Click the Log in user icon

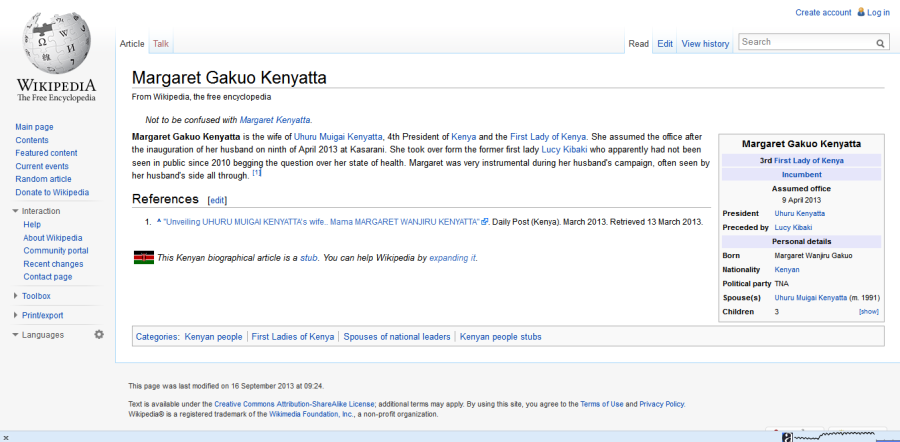[861, 12]
